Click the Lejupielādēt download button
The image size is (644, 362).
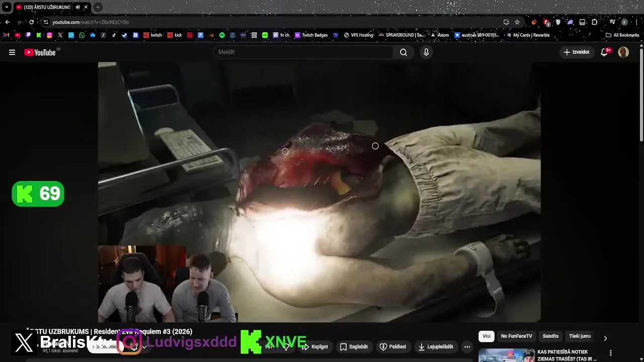pyautogui.click(x=436, y=347)
